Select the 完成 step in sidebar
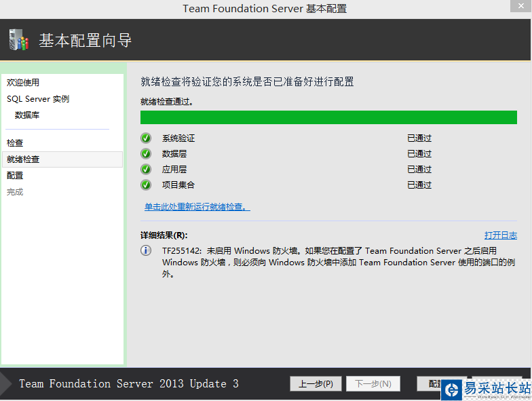 (15, 191)
